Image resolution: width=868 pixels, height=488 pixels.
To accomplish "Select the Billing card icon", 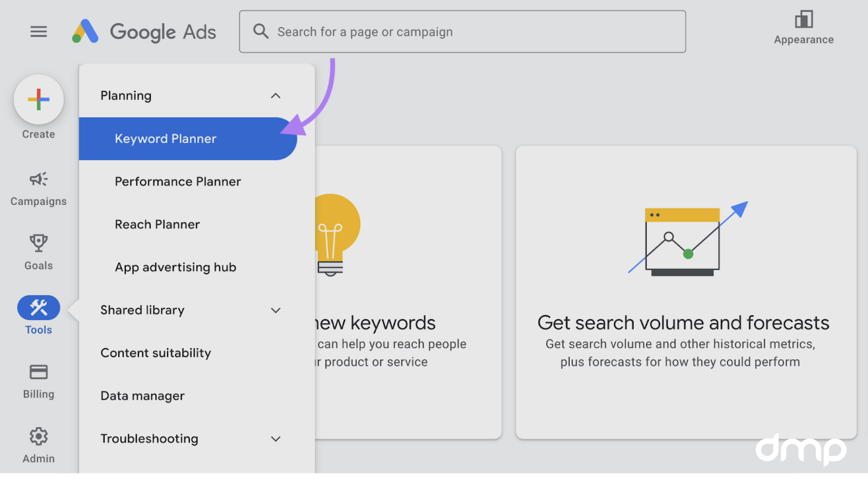I will [x=38, y=372].
